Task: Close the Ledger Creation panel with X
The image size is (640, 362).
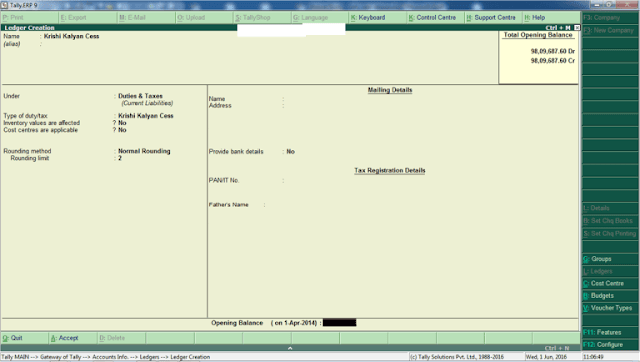Action: coord(577,27)
